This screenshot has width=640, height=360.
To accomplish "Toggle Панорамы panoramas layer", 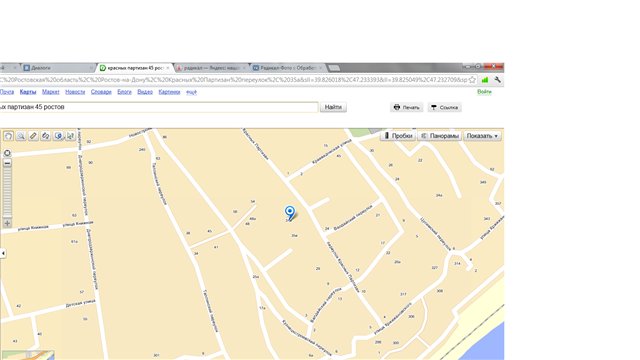I will click(440, 136).
